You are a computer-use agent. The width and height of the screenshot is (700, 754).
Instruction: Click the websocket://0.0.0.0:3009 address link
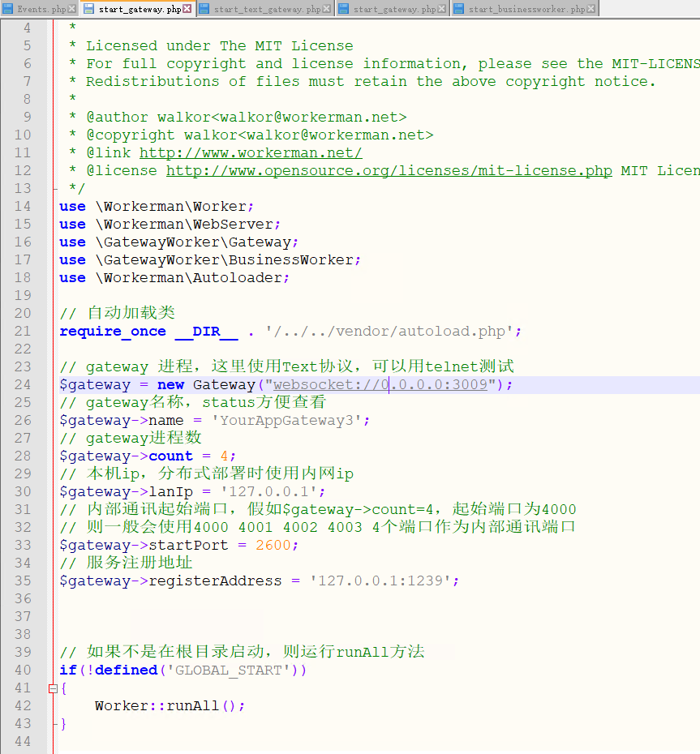[x=380, y=384]
